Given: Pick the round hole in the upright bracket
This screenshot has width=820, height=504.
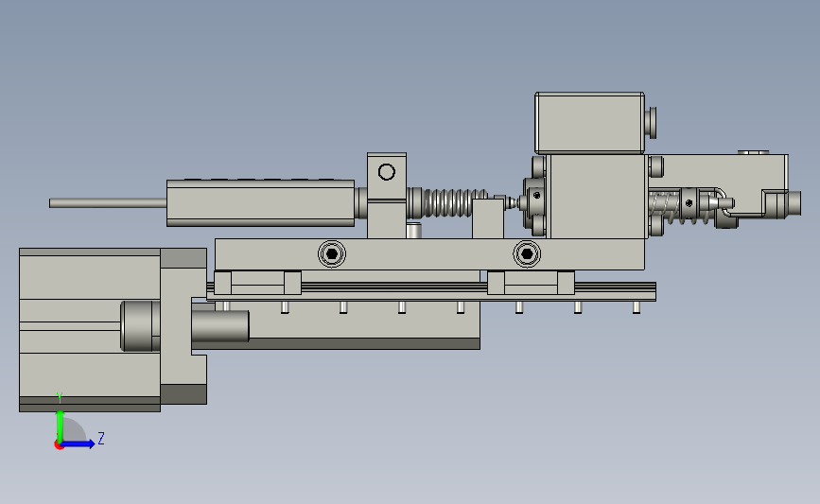Looking at the screenshot, I should coord(387,172).
